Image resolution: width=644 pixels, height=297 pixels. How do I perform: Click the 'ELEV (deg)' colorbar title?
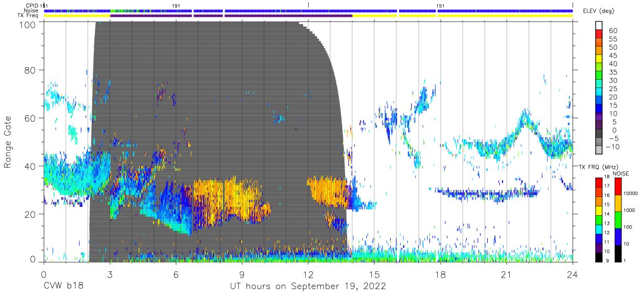click(599, 11)
